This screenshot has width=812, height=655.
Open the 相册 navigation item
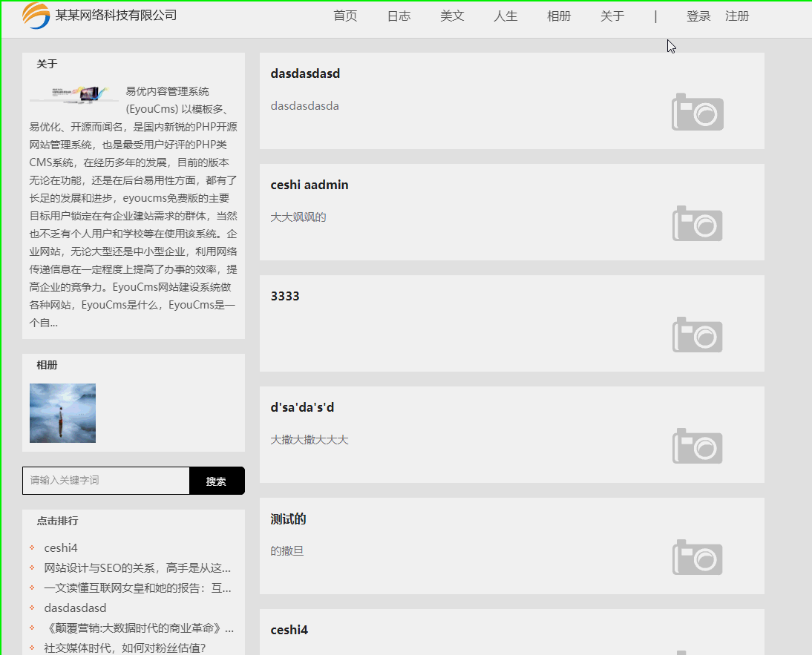tap(559, 16)
